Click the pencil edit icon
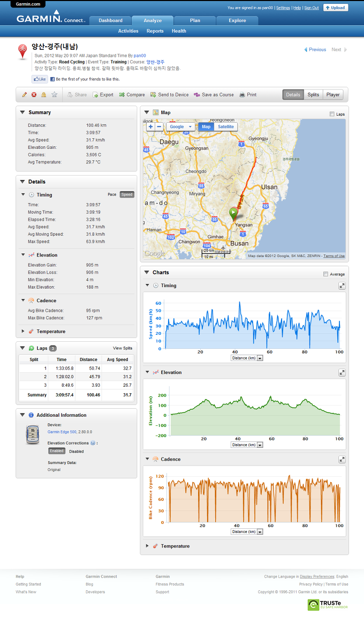364x623 pixels. [24, 95]
